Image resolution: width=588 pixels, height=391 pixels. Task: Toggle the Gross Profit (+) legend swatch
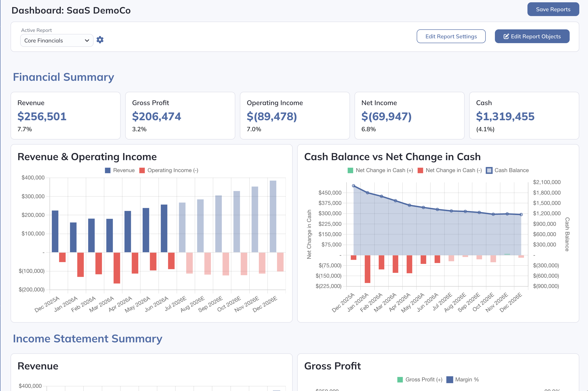click(x=400, y=380)
